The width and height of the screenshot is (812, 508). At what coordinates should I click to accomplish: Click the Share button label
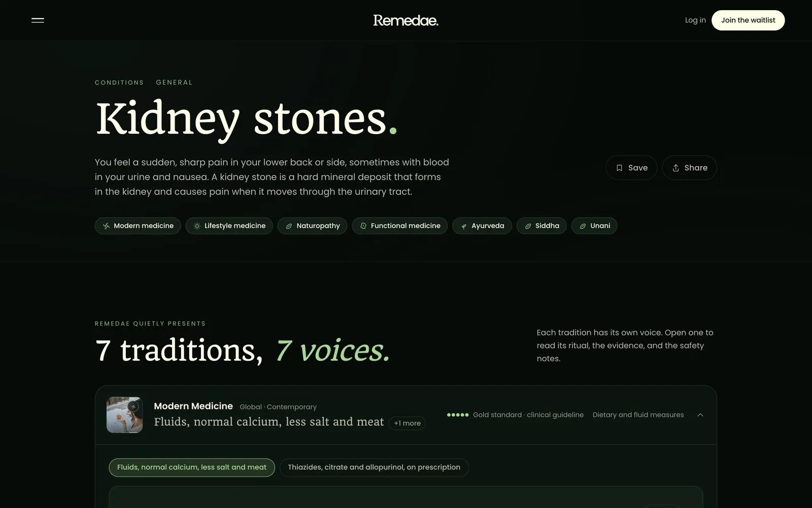696,168
